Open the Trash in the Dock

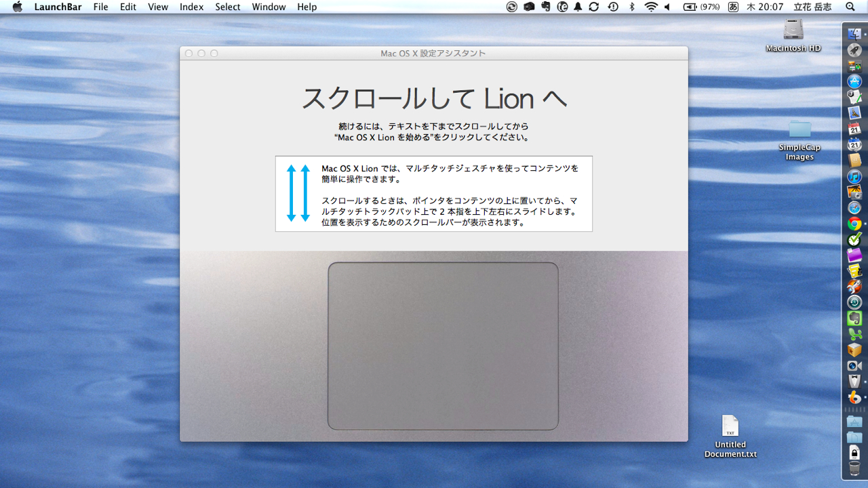854,468
